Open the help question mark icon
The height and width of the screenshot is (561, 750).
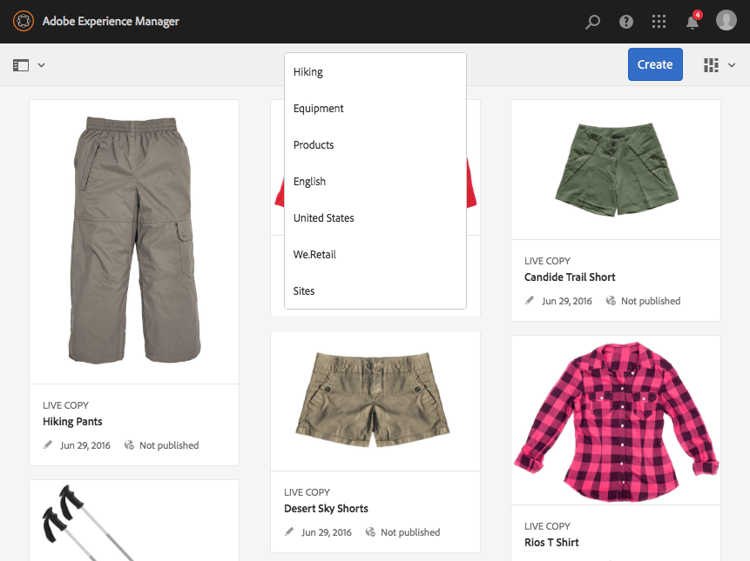(x=626, y=22)
